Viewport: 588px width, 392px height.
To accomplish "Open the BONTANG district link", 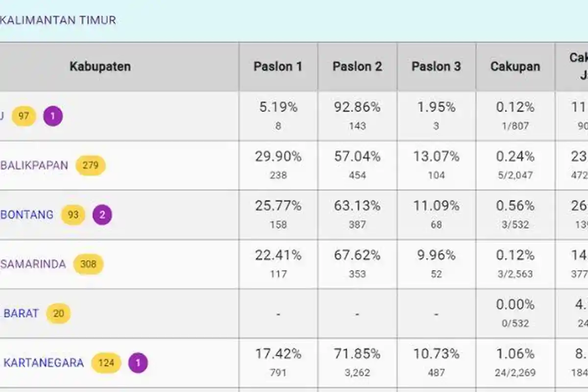I will 27,215.
